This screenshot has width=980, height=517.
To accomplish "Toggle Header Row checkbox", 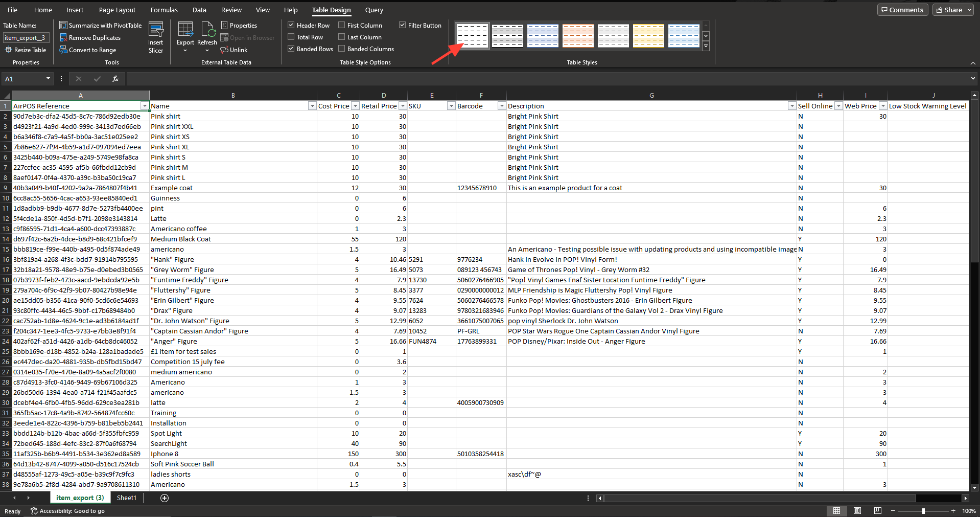I will [x=291, y=25].
